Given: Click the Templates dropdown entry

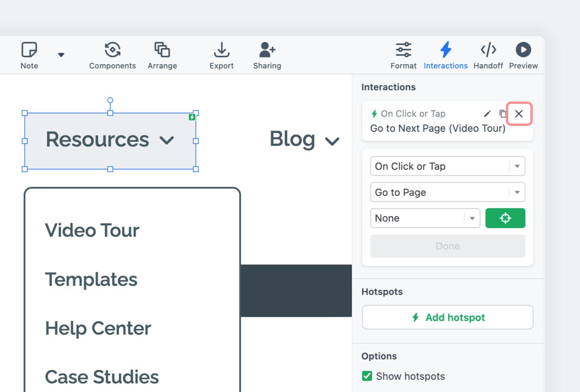Looking at the screenshot, I should pos(91,280).
